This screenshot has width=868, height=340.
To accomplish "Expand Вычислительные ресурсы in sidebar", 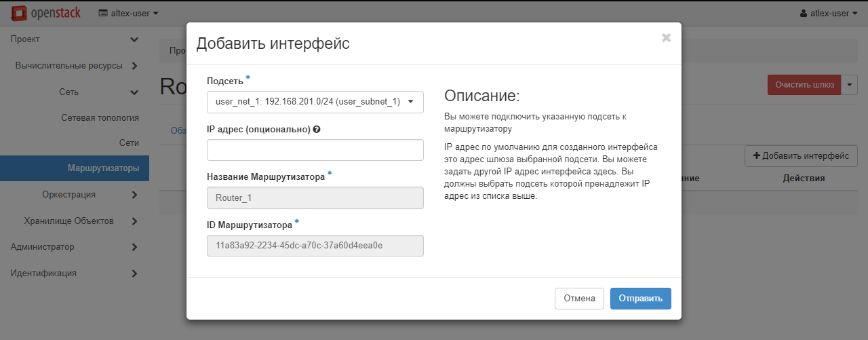I will 76,66.
